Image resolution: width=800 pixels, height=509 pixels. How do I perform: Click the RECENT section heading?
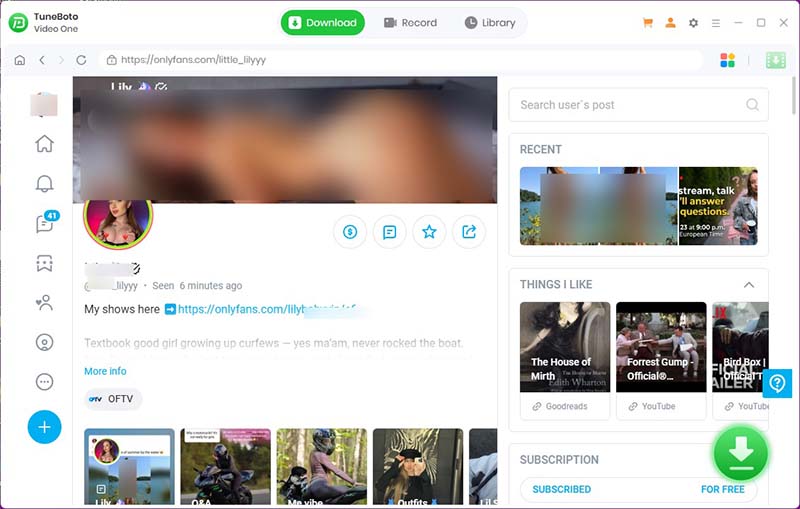click(540, 149)
